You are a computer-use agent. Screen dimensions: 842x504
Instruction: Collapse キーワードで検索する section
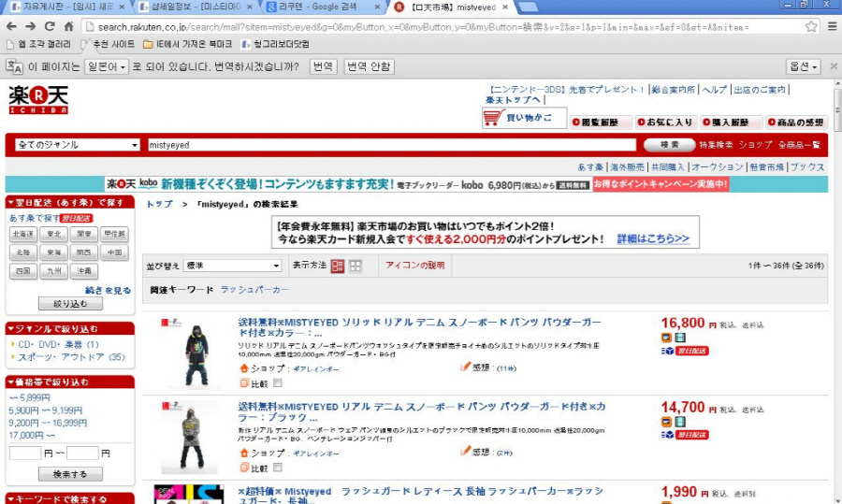(x=70, y=498)
